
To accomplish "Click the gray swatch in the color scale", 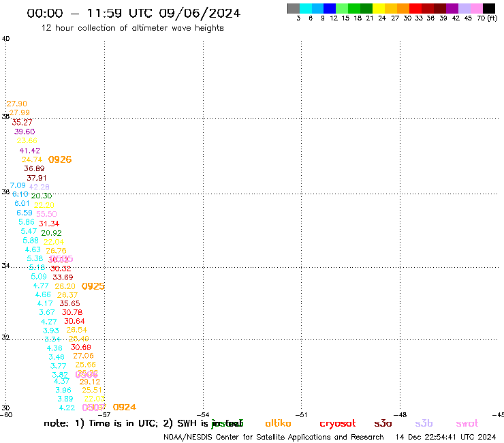I will point(294,8).
